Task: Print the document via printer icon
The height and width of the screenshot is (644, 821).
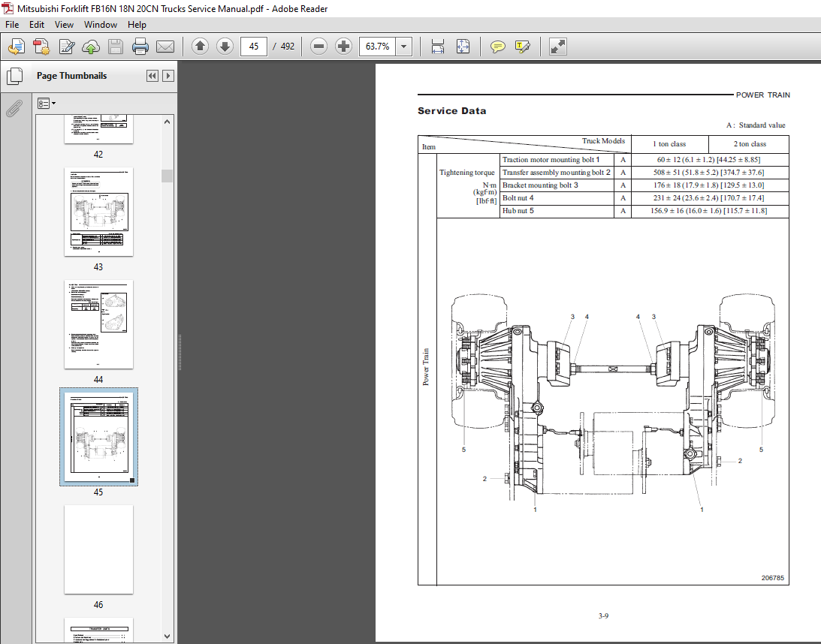Action: pyautogui.click(x=140, y=47)
